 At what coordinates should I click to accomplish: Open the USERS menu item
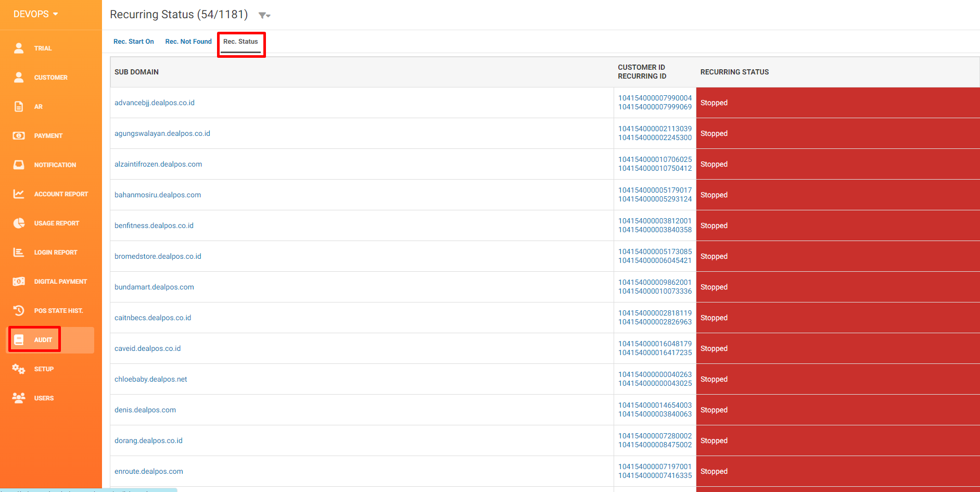pos(44,398)
